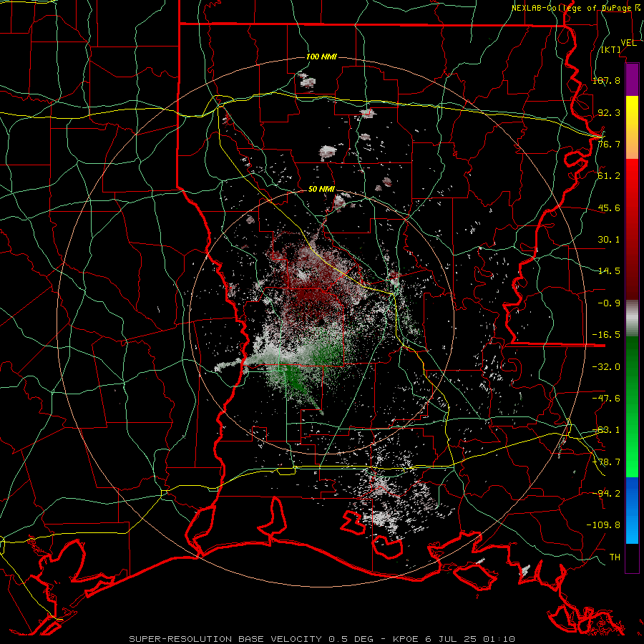This screenshot has height=644, width=644.
Task: Click the 61.2 value on velocity scale
Action: coord(609,176)
